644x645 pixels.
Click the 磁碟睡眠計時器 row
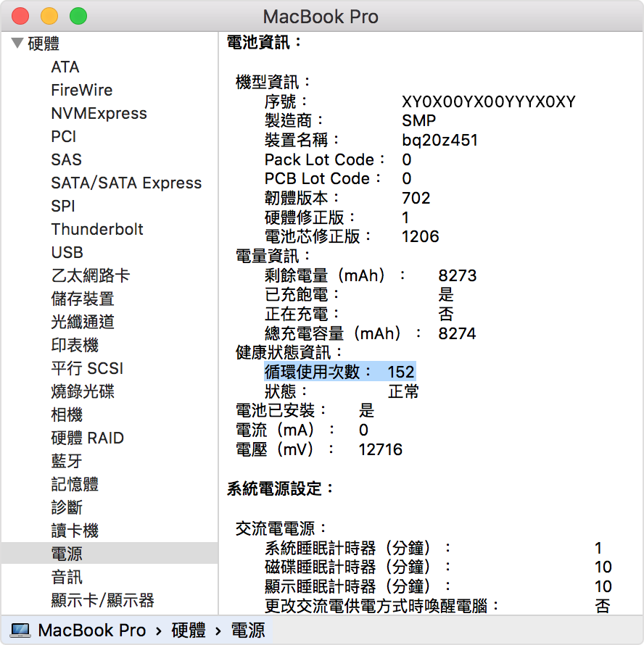point(438,567)
